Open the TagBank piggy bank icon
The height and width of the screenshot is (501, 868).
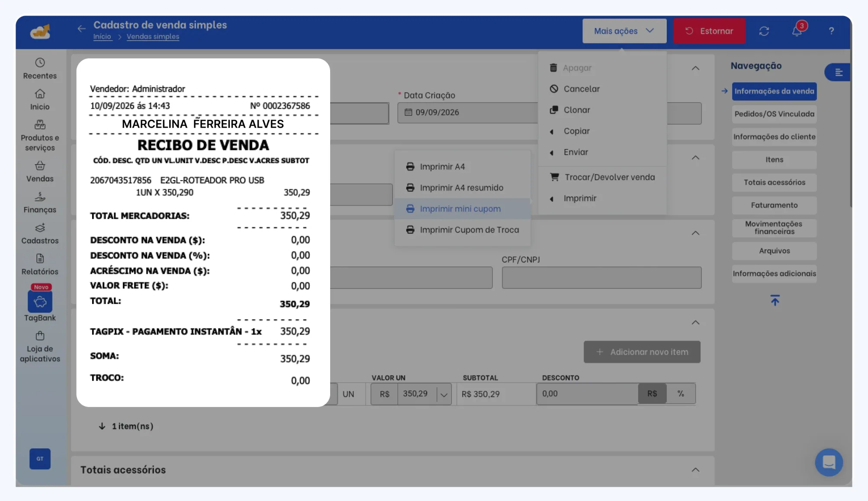tap(40, 301)
